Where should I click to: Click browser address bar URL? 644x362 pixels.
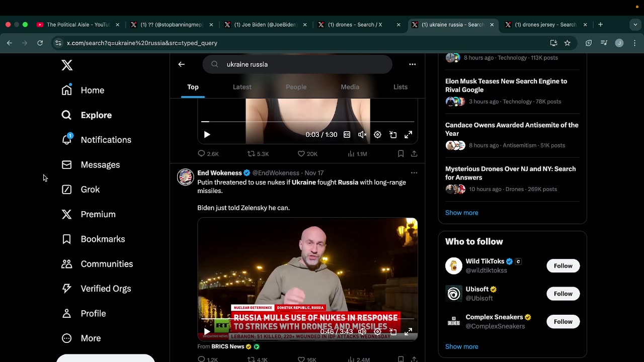point(142,43)
